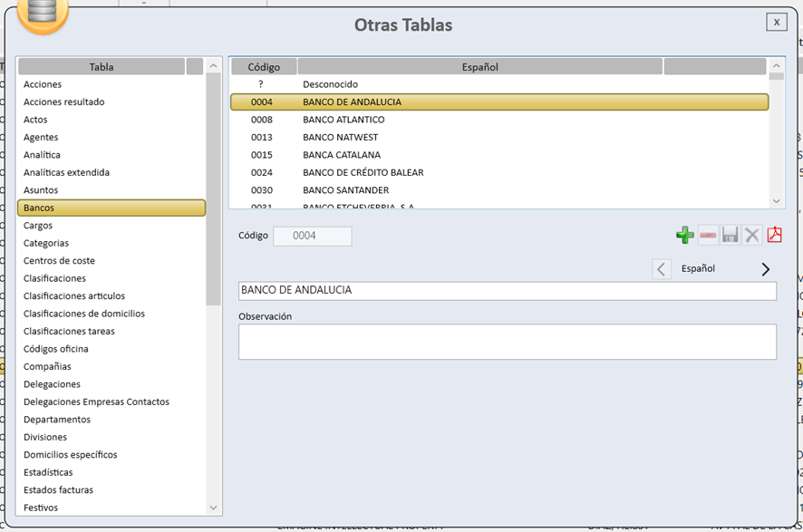The image size is (803, 532).
Task: Click the previous language left arrow
Action: click(x=662, y=269)
